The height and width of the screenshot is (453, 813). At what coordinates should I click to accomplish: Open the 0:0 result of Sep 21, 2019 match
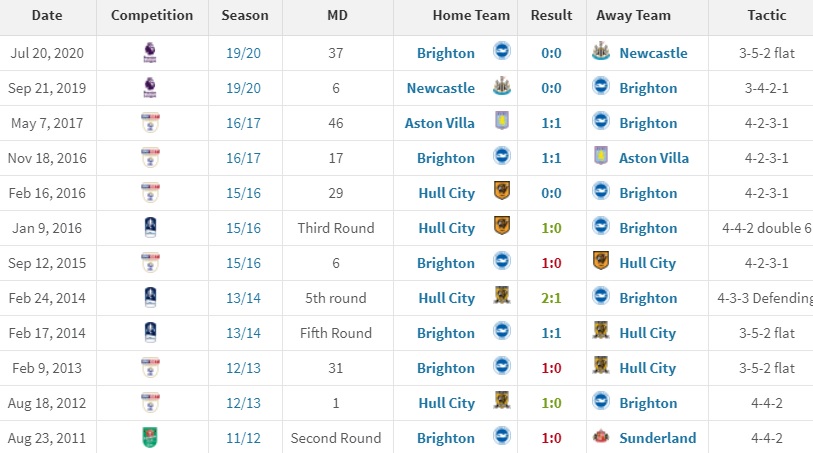point(551,88)
